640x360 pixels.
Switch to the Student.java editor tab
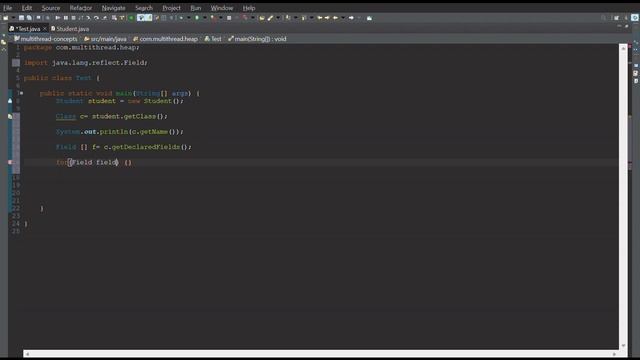(70, 29)
